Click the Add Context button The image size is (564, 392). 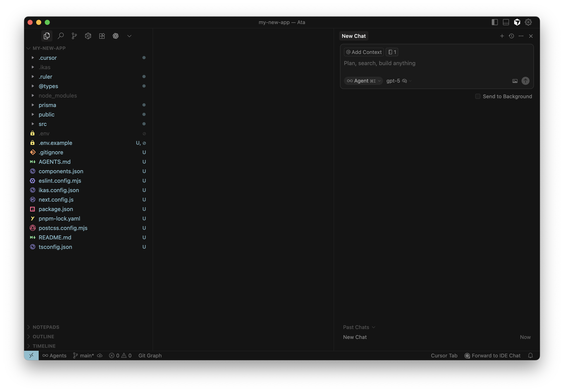point(363,52)
